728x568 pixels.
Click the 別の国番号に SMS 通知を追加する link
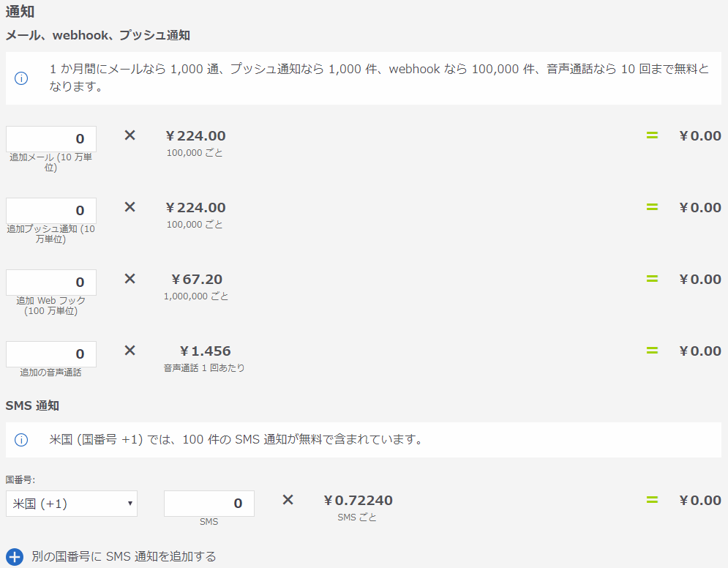124,556
